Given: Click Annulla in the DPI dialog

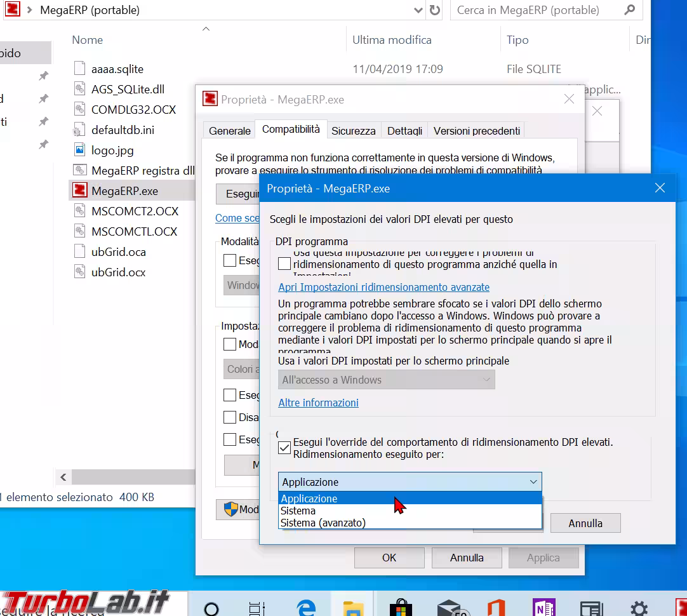Looking at the screenshot, I should tap(585, 523).
